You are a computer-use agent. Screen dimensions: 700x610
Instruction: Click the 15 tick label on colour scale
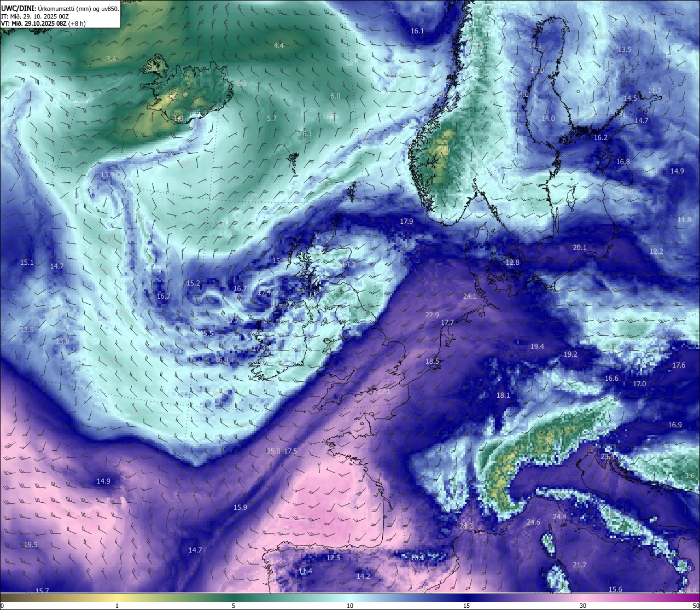pyautogui.click(x=466, y=606)
